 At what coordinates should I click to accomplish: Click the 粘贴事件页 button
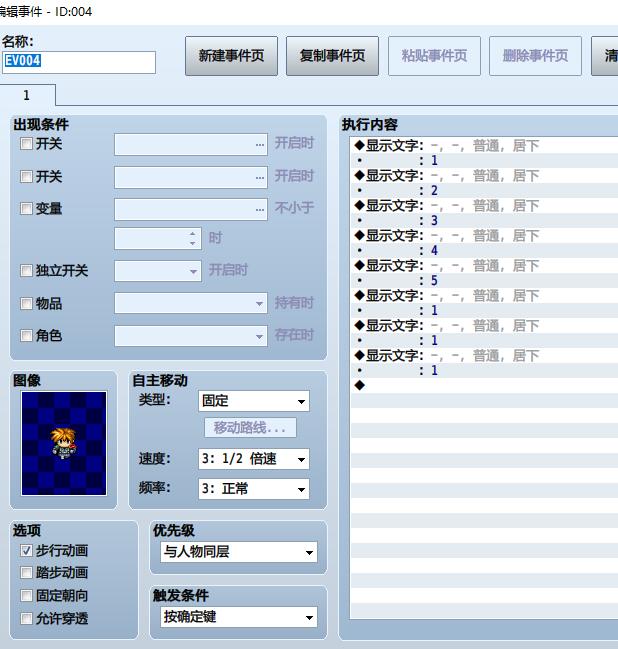pyautogui.click(x=434, y=56)
